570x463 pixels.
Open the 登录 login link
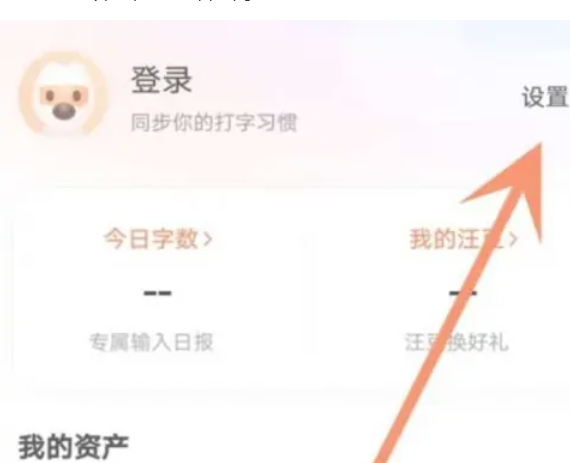tap(161, 80)
